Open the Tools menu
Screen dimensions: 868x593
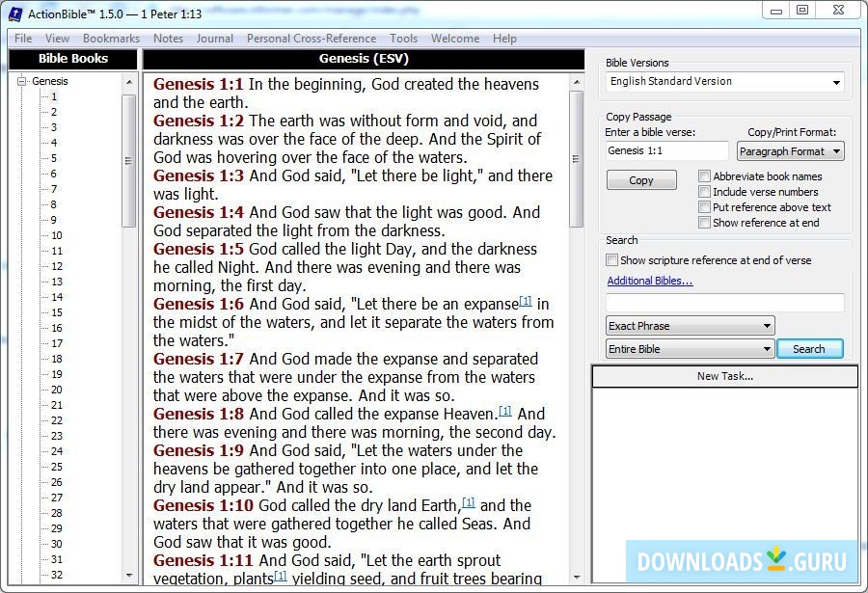pyautogui.click(x=403, y=39)
